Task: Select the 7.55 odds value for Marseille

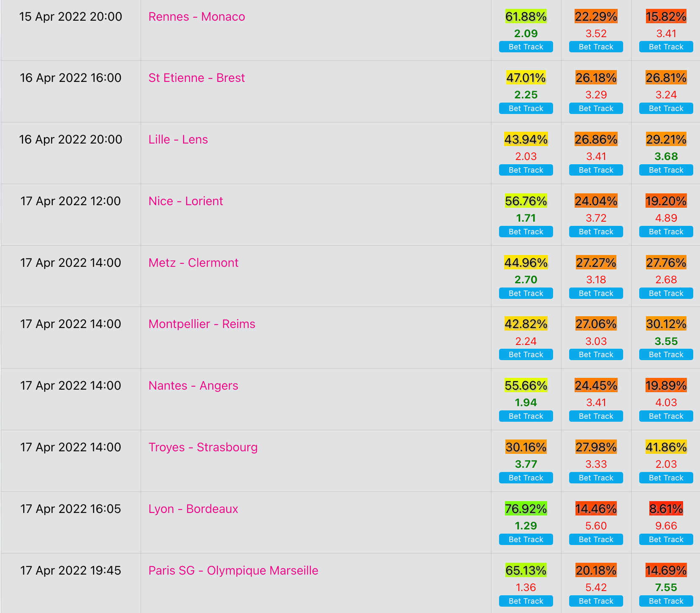Action: pos(666,587)
